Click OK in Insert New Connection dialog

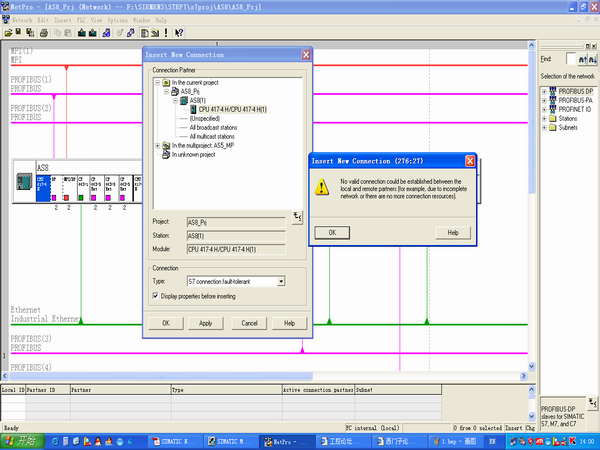166,323
